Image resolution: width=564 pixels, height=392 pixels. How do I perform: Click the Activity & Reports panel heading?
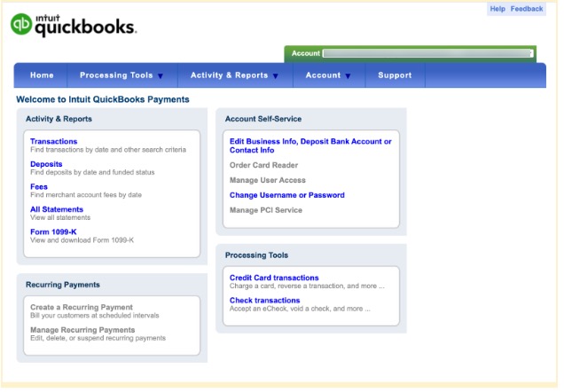(x=59, y=120)
